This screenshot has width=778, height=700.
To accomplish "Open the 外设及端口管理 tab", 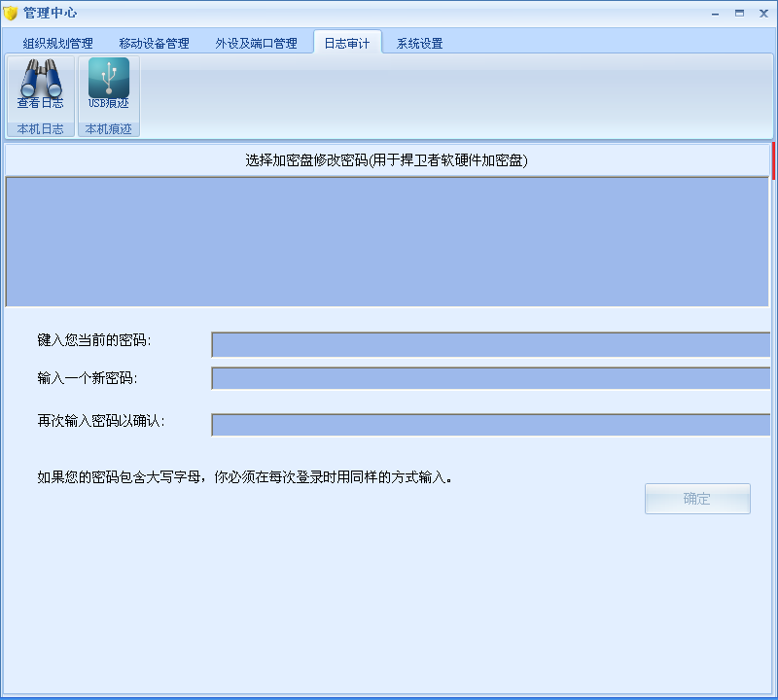I will point(258,43).
